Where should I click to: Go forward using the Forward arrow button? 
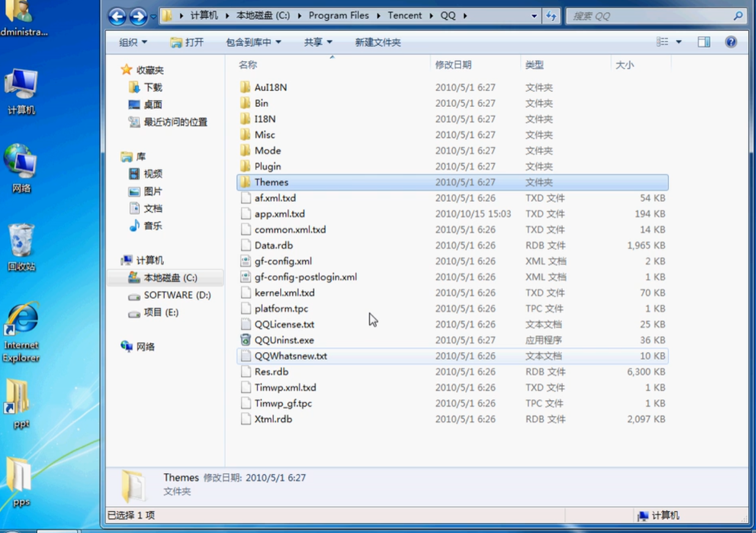pyautogui.click(x=138, y=17)
